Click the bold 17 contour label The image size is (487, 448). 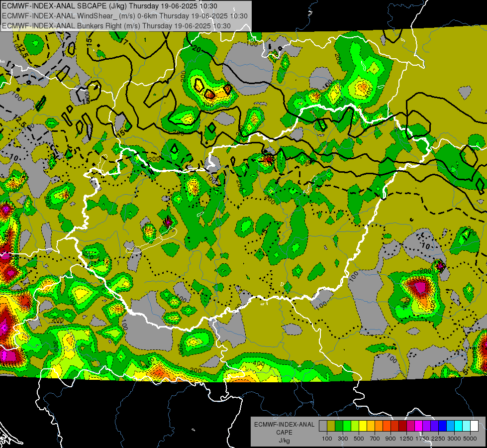click(124, 41)
